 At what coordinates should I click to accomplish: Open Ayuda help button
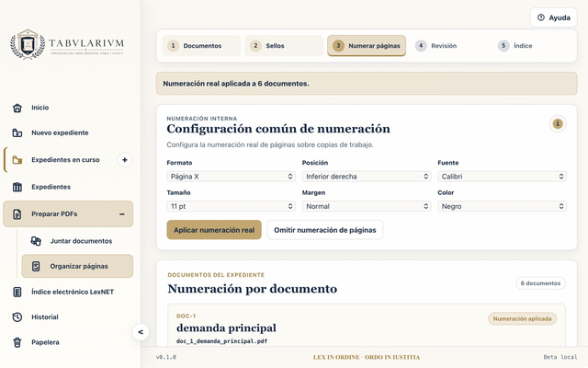tap(553, 17)
